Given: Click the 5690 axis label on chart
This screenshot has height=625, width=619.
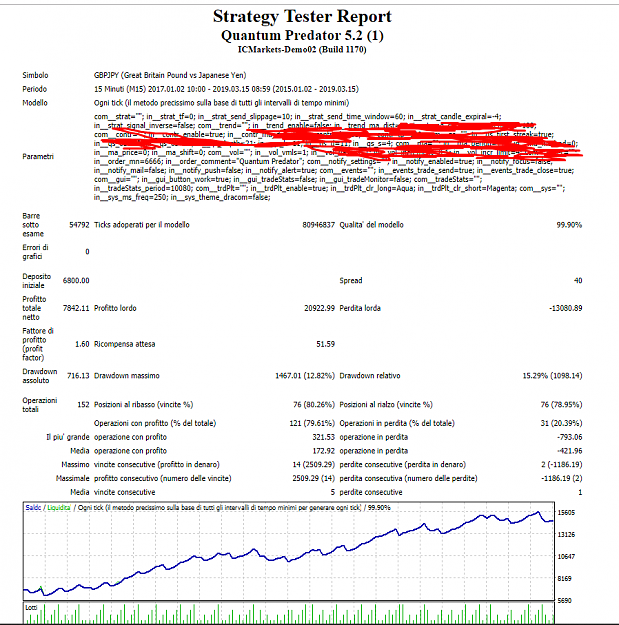Looking at the screenshot, I should click(564, 600).
